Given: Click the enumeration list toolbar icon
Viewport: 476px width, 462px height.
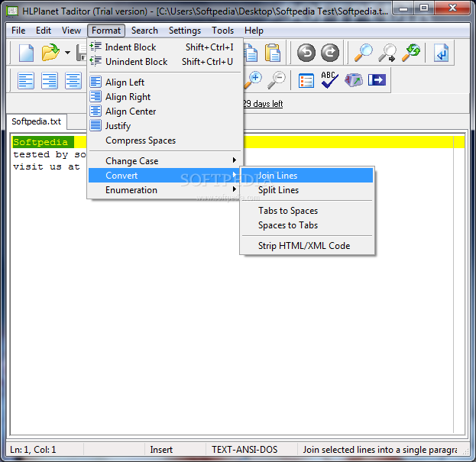Looking at the screenshot, I should click(x=306, y=80).
